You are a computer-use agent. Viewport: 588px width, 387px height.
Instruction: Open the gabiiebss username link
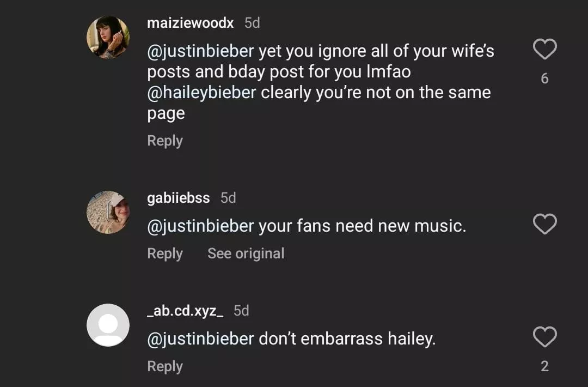tap(178, 198)
